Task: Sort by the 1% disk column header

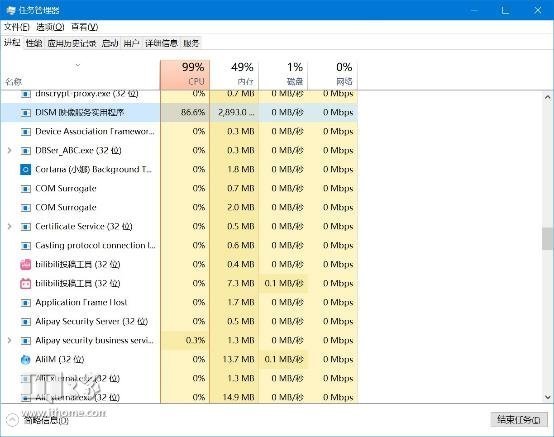Action: click(283, 75)
